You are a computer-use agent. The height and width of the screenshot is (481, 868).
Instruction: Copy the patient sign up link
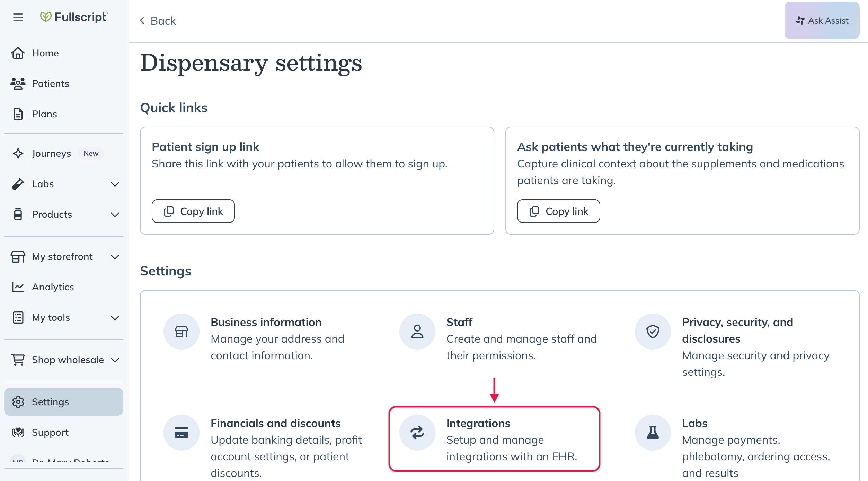click(x=193, y=211)
